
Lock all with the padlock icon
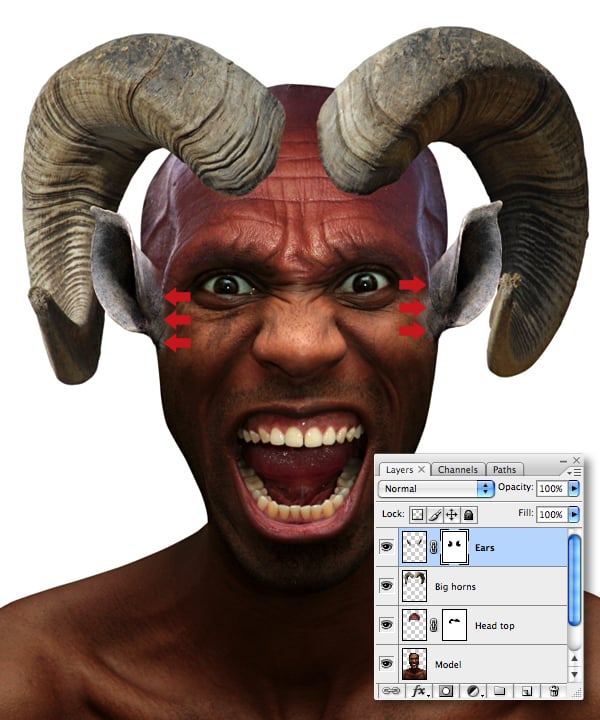pyautogui.click(x=469, y=515)
